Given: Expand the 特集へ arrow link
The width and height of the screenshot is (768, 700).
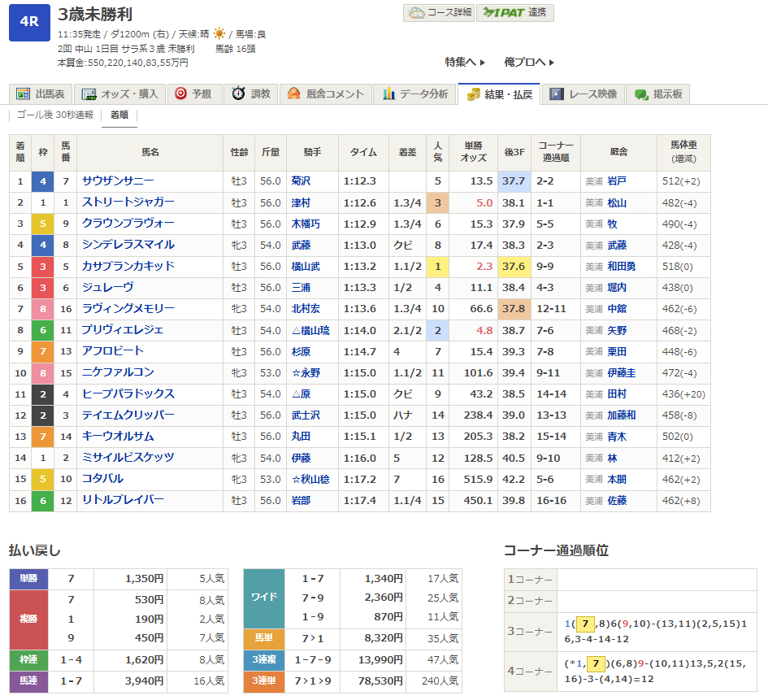Looking at the screenshot, I should pos(465,62).
